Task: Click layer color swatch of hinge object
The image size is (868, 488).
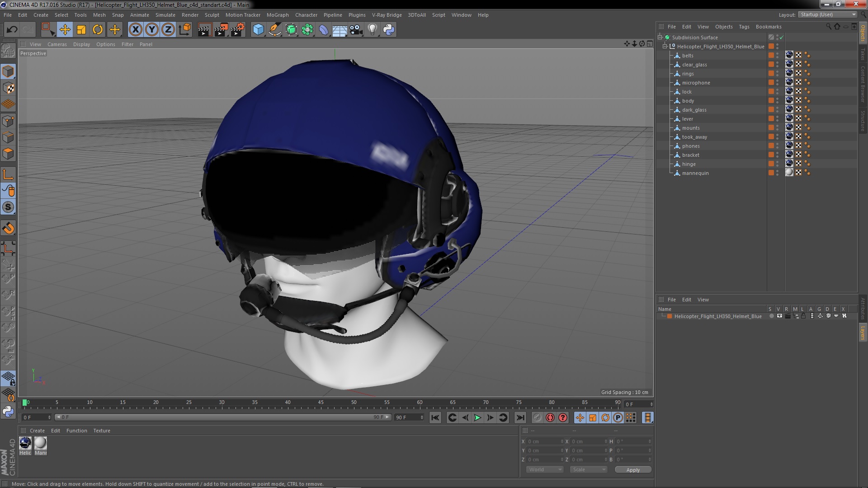Action: point(771,164)
